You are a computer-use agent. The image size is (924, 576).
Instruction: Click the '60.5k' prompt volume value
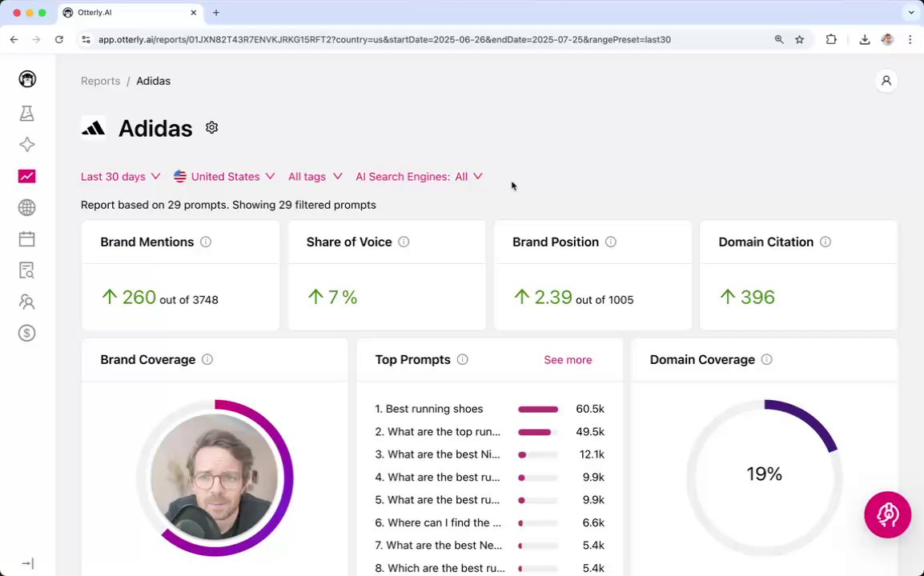tap(590, 409)
